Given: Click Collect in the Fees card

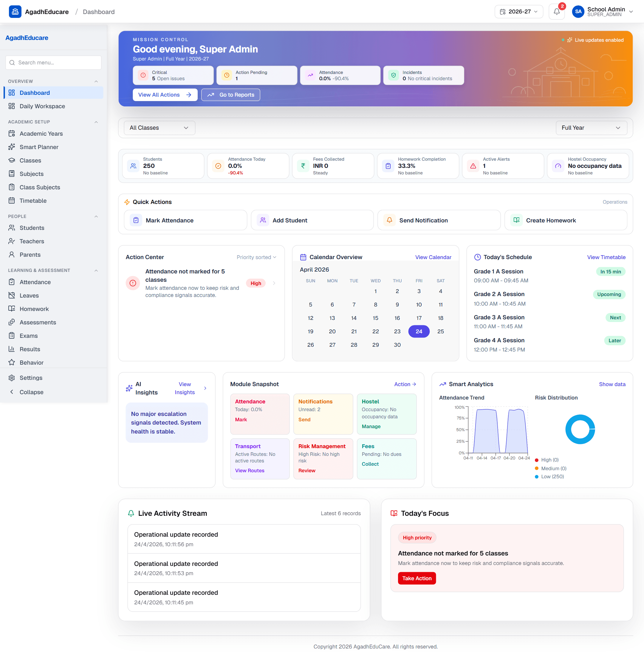Looking at the screenshot, I should pos(370,464).
